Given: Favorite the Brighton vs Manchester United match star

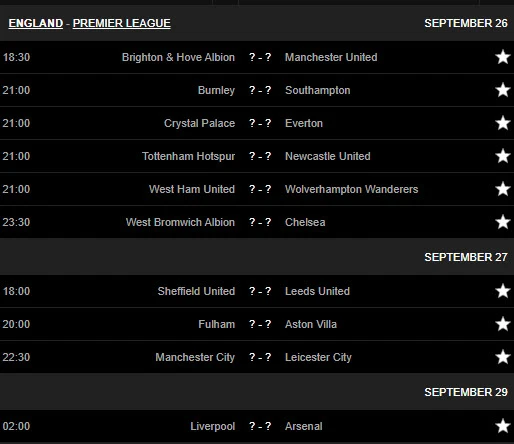Looking at the screenshot, I should point(503,57).
